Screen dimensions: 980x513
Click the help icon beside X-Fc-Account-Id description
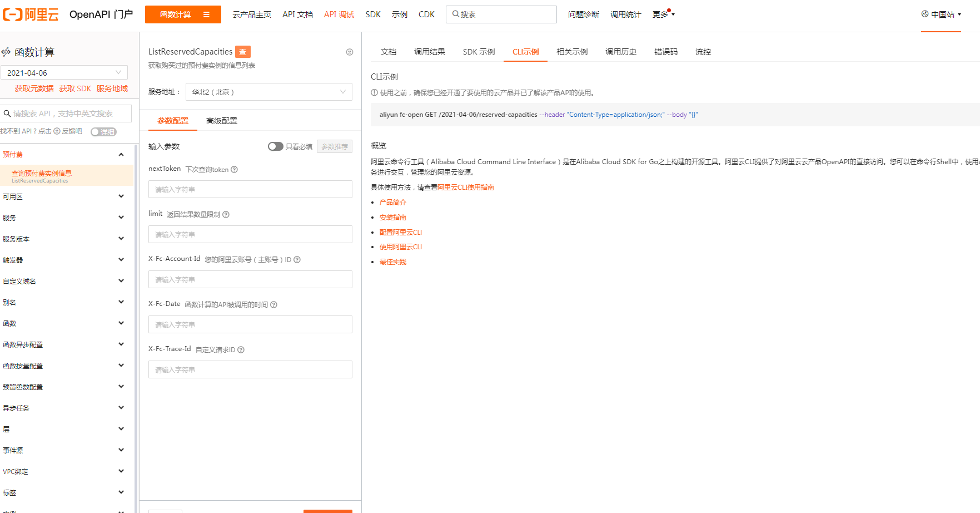(297, 260)
